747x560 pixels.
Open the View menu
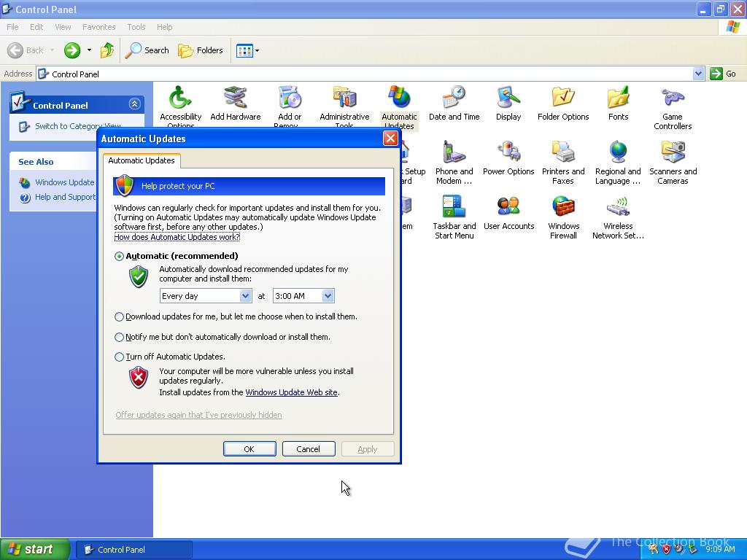(x=63, y=27)
